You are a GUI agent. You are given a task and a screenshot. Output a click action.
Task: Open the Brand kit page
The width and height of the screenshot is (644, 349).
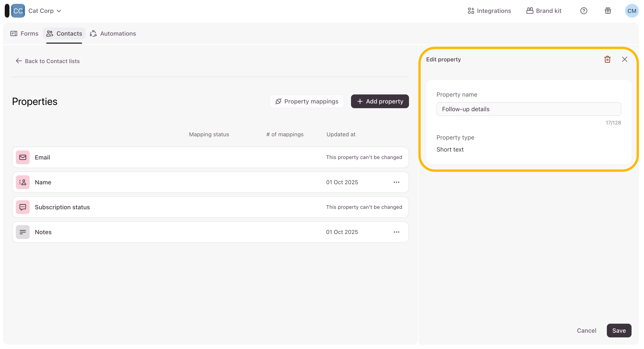[x=544, y=11]
